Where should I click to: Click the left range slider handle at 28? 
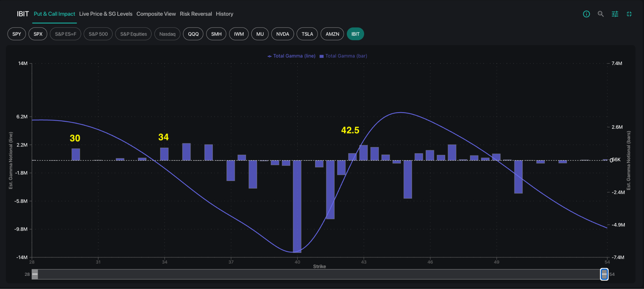click(x=35, y=274)
